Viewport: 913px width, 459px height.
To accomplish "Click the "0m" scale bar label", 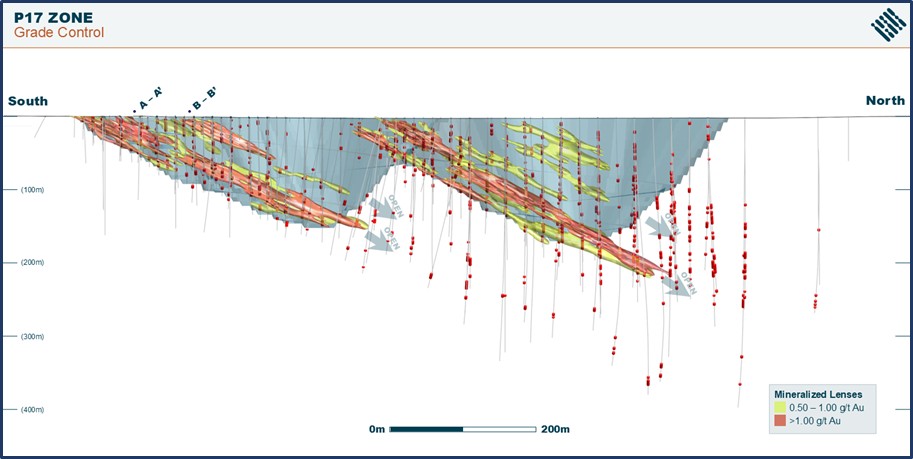I will 377,430.
